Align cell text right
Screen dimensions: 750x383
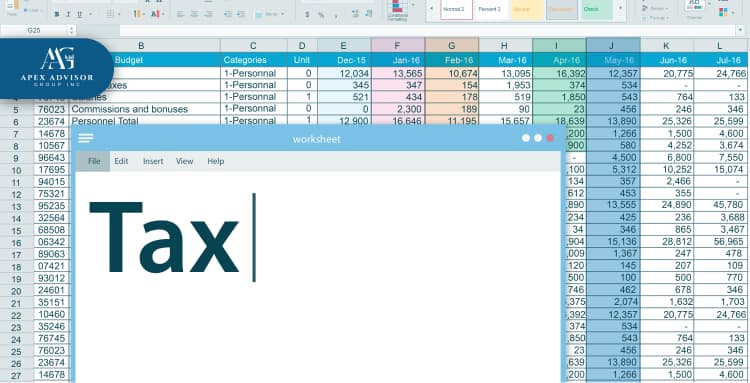coord(209,14)
